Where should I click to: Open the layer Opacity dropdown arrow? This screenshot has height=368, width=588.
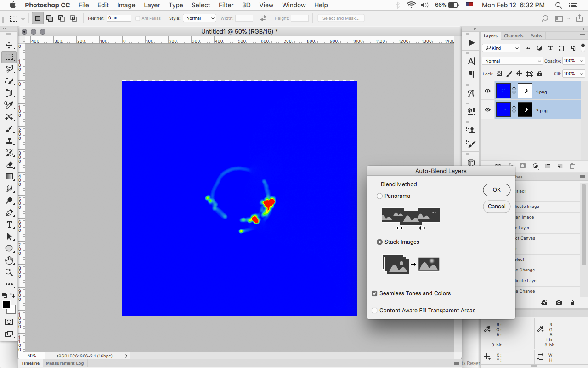click(x=582, y=61)
